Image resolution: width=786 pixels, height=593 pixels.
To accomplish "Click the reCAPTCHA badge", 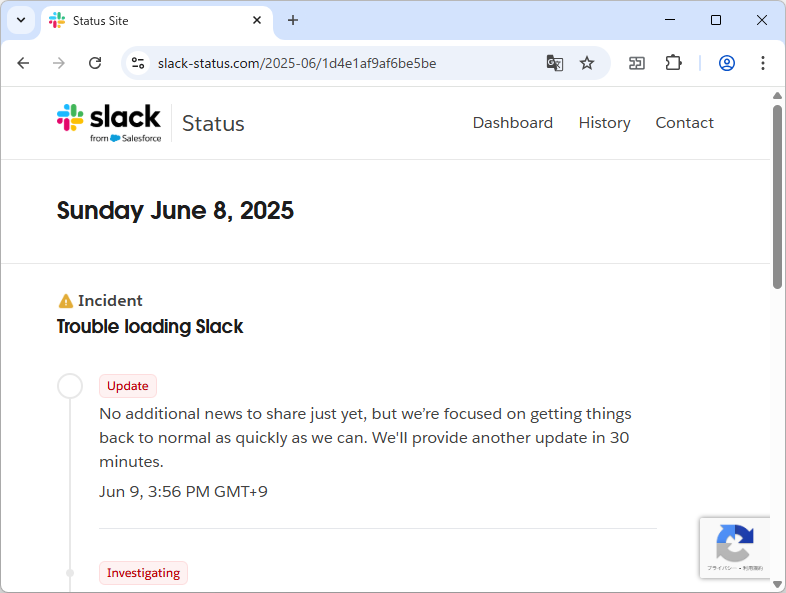I will [x=735, y=547].
